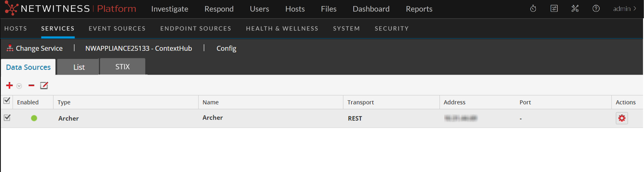The width and height of the screenshot is (644, 172).
Task: Open the Config dropdown menu
Action: tap(226, 48)
